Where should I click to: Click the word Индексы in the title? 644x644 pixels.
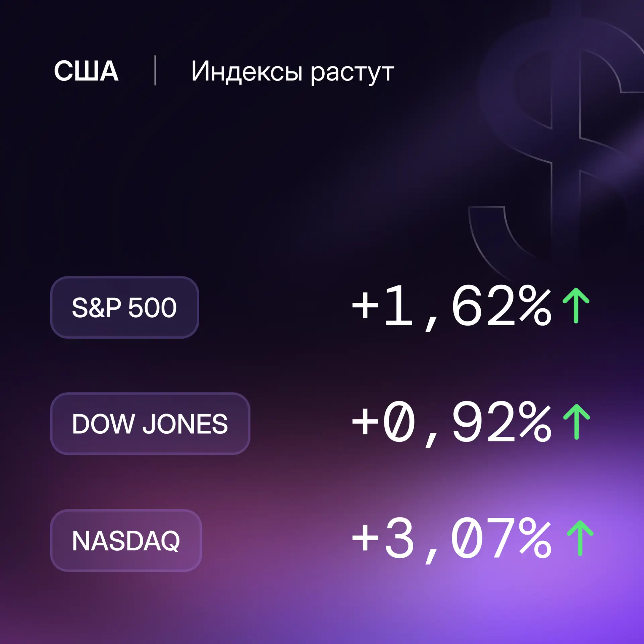coord(247,71)
